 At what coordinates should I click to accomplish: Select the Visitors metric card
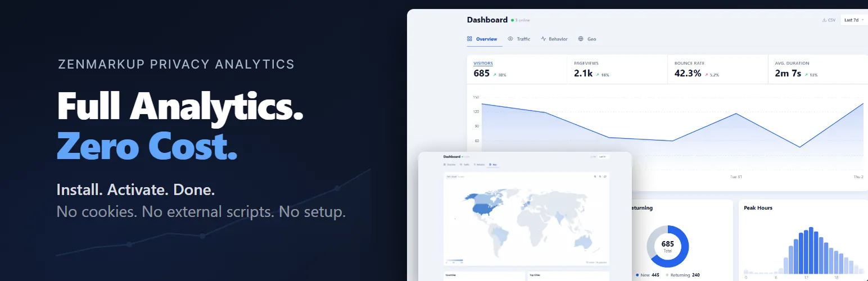pos(517,69)
